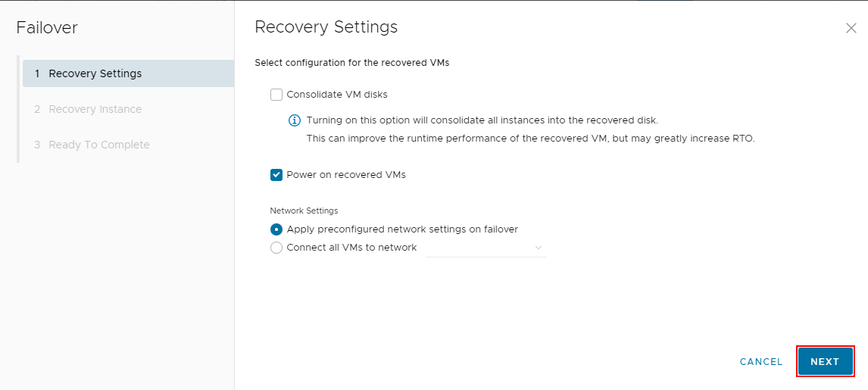Click the "Consolidate VM disks" label text
Screen dimensions: 868x390
pyautogui.click(x=337, y=95)
